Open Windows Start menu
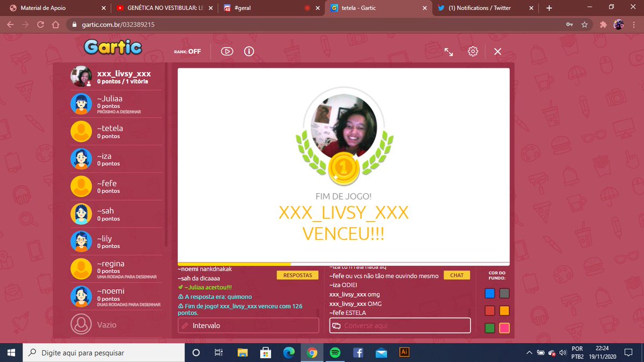 point(11,353)
